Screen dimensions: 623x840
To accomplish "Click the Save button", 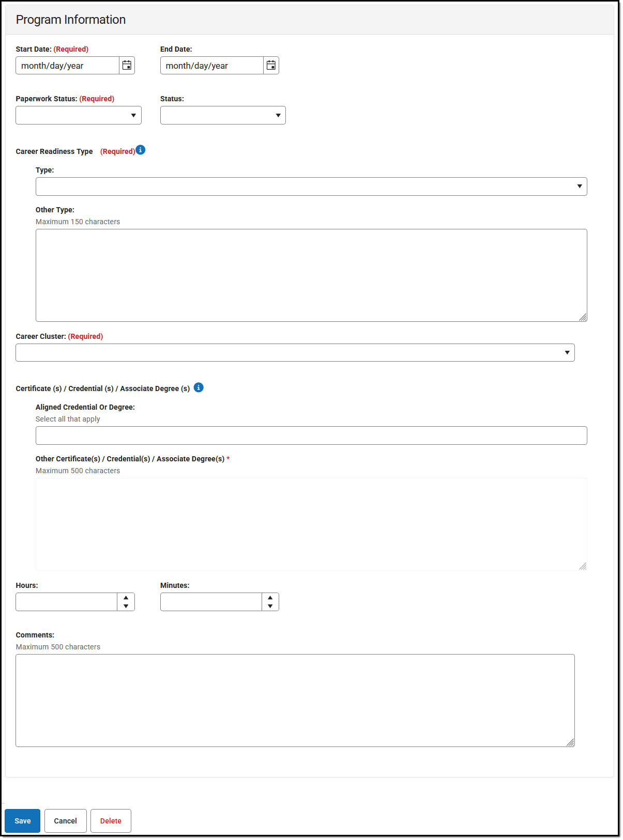I will click(x=22, y=821).
